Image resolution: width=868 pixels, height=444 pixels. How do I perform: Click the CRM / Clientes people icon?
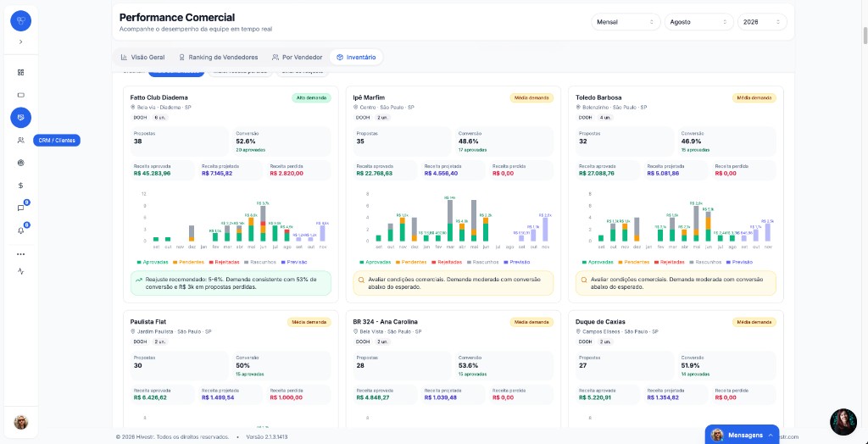pyautogui.click(x=21, y=140)
